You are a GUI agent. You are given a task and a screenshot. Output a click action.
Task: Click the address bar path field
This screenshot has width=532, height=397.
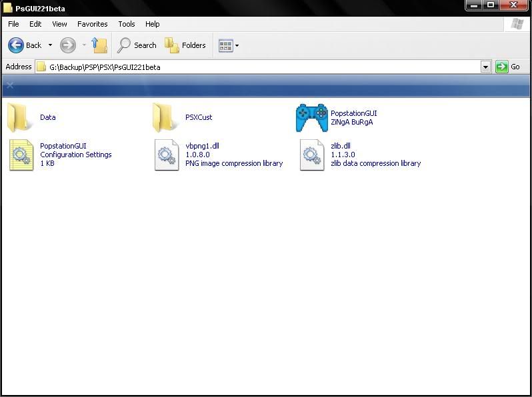tap(260, 67)
